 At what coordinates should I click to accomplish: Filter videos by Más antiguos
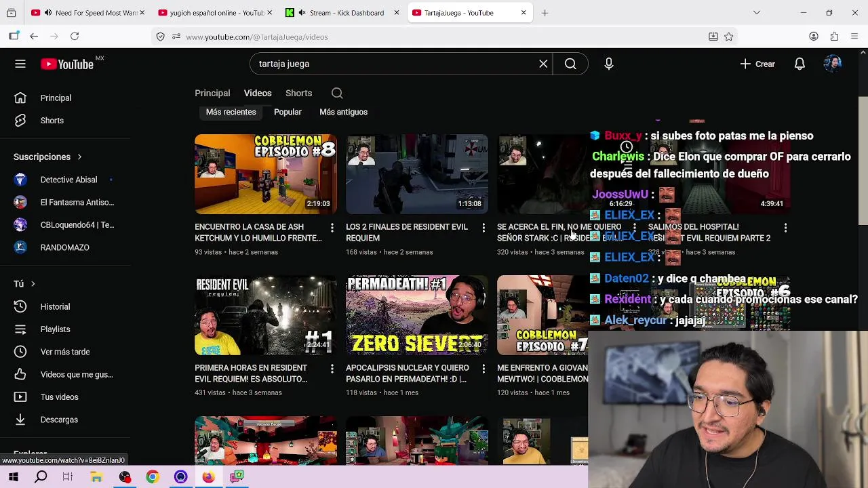(x=343, y=112)
